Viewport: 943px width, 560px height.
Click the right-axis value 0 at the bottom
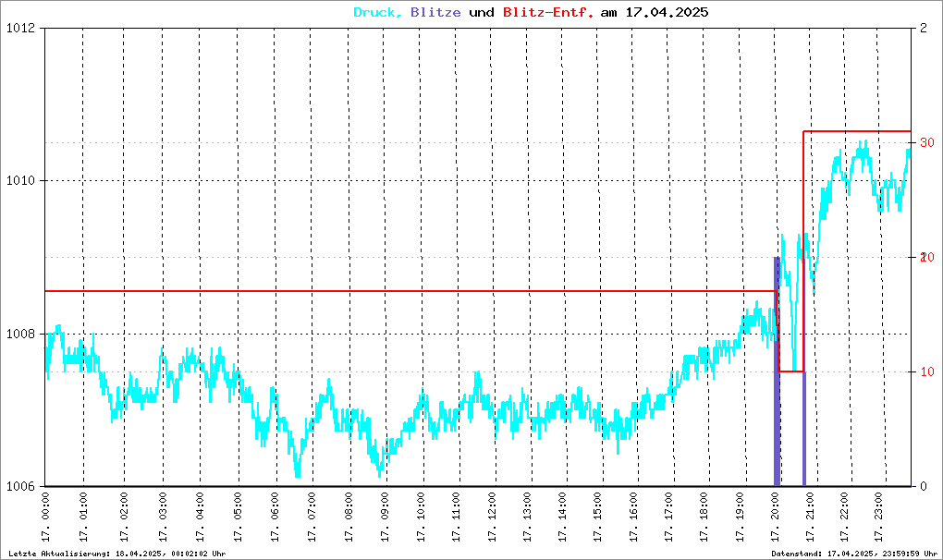pyautogui.click(x=924, y=487)
